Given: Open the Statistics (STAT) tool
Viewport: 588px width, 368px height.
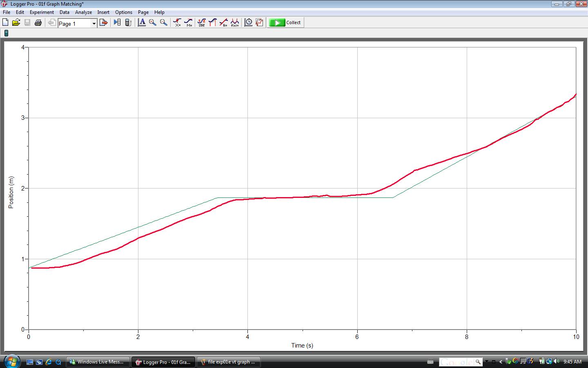Looking at the screenshot, I should tap(202, 22).
